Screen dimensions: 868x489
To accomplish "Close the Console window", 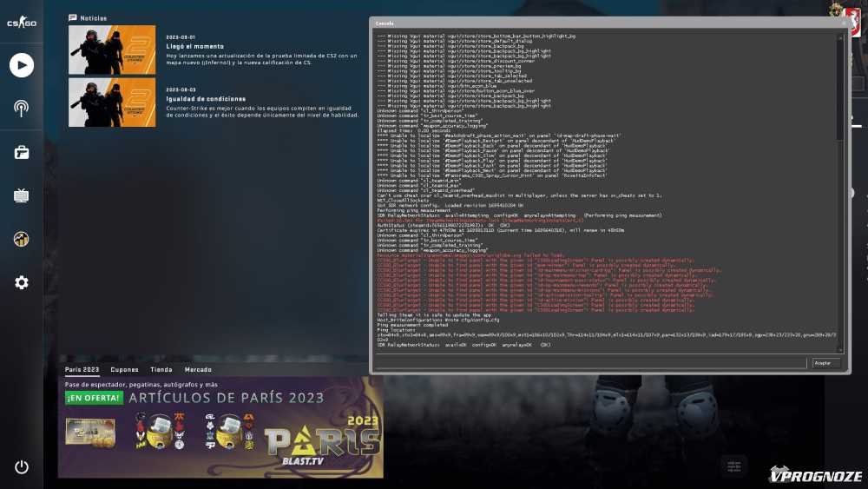I will [845, 23].
